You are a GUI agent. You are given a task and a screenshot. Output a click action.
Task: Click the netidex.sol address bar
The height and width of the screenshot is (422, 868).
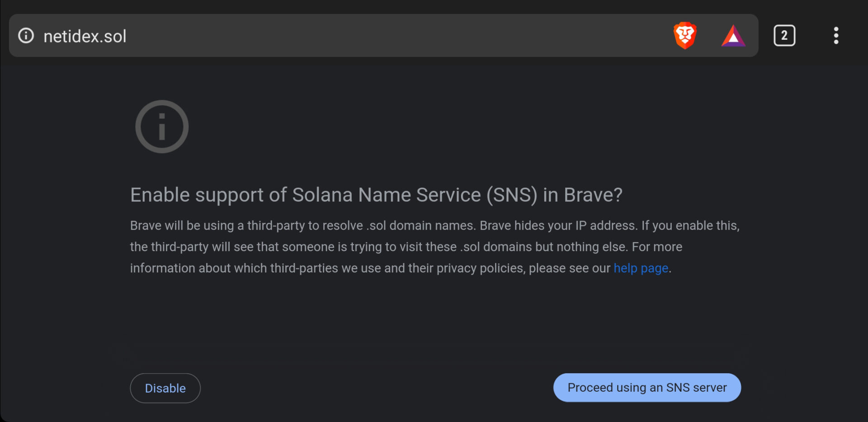[x=85, y=36]
